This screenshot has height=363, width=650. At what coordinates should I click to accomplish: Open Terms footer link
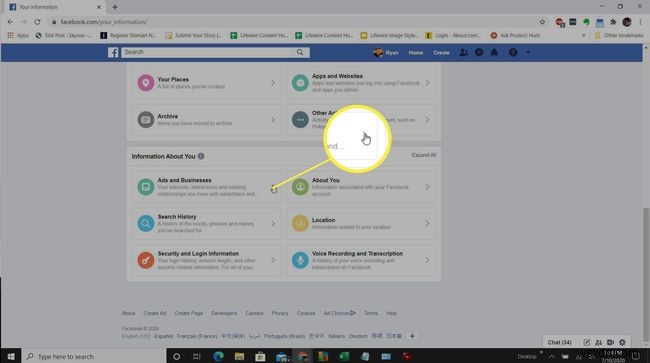(x=371, y=313)
